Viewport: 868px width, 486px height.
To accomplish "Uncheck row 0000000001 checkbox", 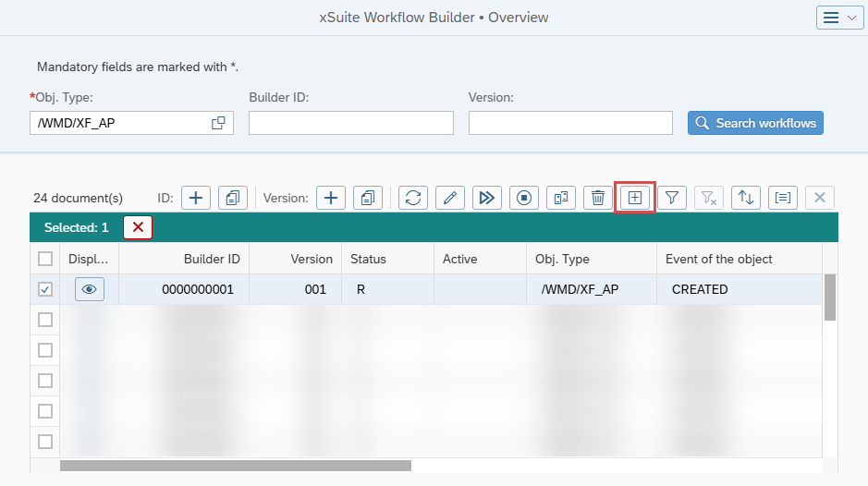I will (x=45, y=289).
